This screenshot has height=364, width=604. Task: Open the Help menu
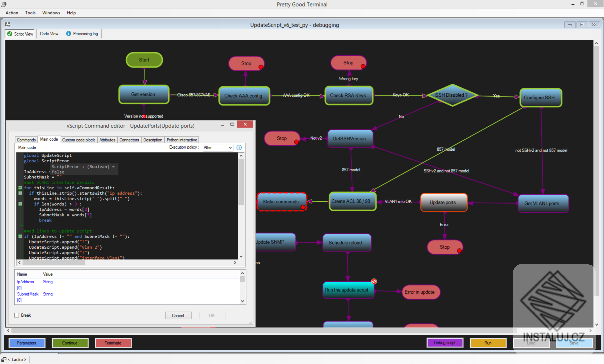71,13
